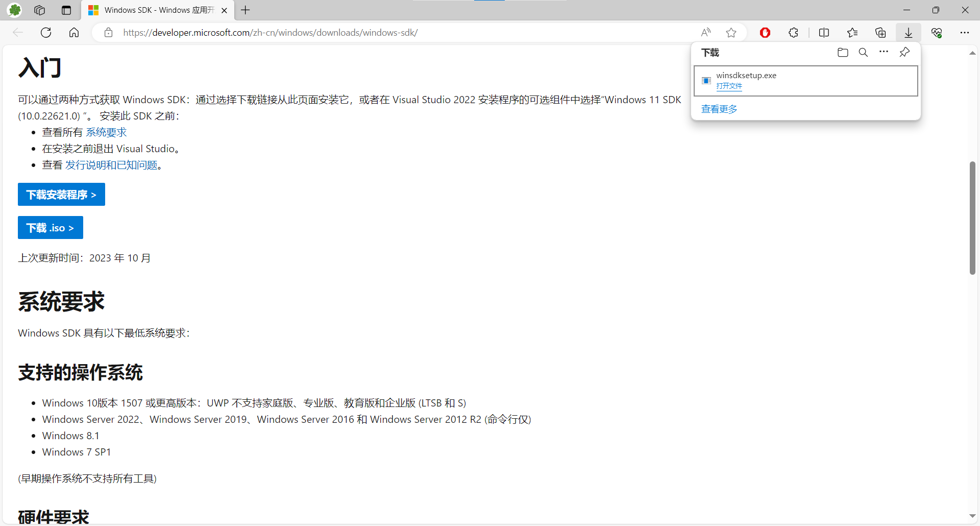Click the Windows 7 SP1 list item
Viewport: 980px width, 526px height.
77,452
